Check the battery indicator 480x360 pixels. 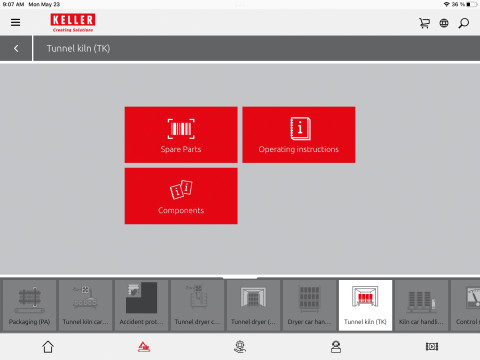tap(472, 4)
